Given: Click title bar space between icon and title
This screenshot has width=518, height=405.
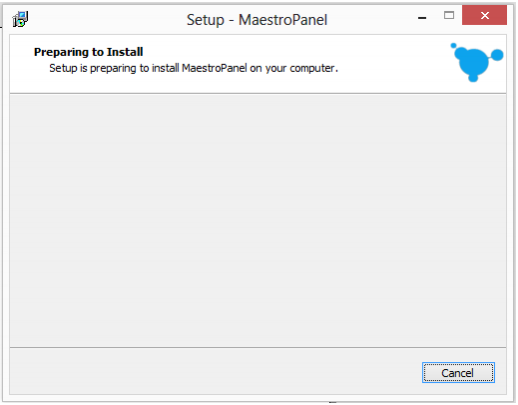Looking at the screenshot, I should point(107,19).
